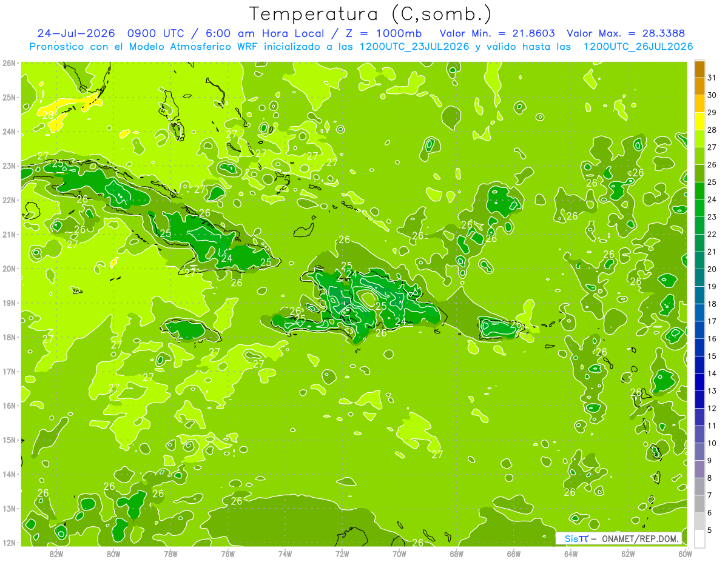Click the 78W longitude label
This screenshot has width=728, height=562.
coord(170,554)
